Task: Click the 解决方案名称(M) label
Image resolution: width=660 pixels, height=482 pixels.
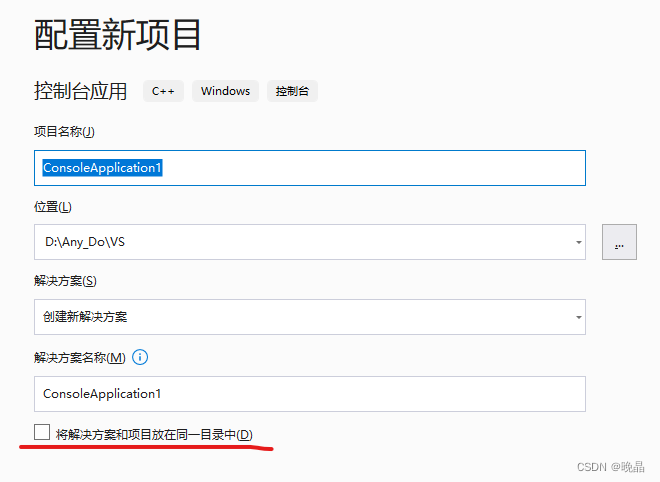Action: pos(80,358)
